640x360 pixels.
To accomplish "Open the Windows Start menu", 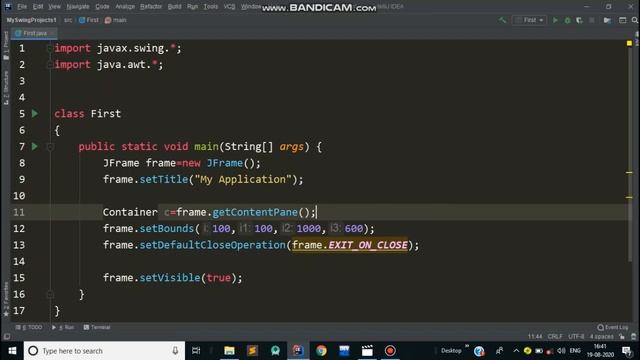I will pos(12,351).
